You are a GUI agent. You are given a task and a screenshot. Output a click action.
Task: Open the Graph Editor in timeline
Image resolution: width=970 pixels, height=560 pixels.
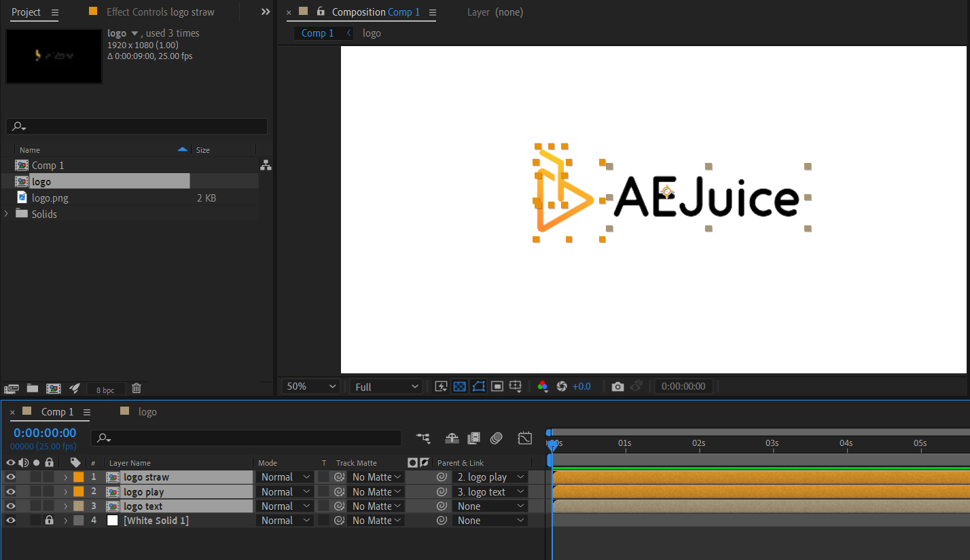pyautogui.click(x=524, y=438)
